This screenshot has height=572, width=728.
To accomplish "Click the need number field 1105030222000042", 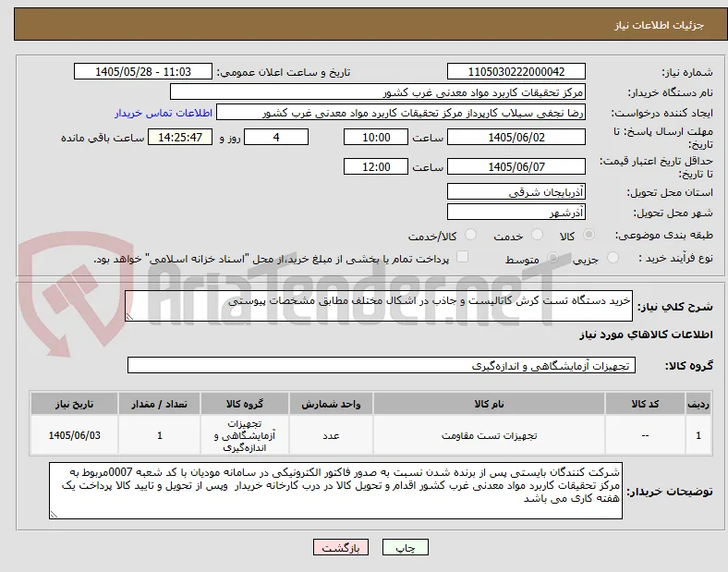I will 516,71.
